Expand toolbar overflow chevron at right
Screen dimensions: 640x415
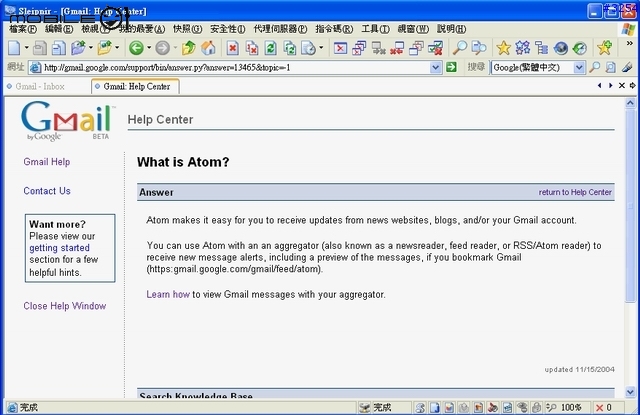(629, 43)
